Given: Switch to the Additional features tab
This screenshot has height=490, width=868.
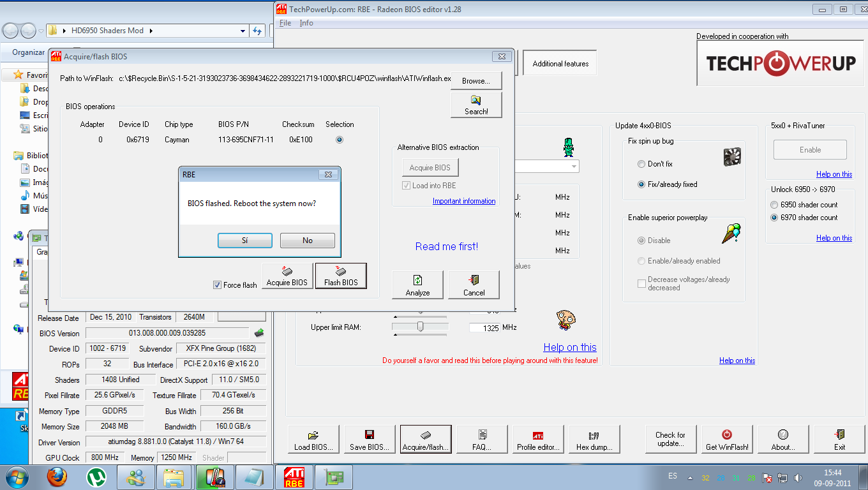Looking at the screenshot, I should pos(560,63).
